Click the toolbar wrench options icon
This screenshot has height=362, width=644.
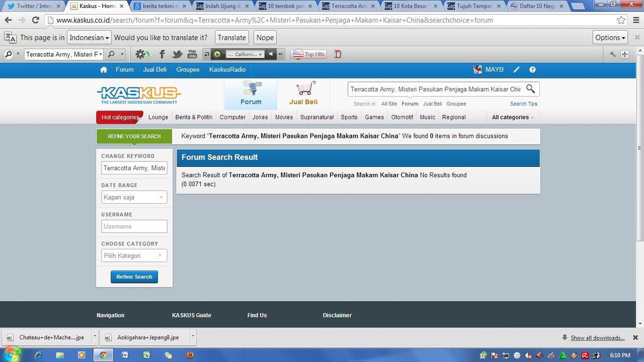(x=613, y=54)
